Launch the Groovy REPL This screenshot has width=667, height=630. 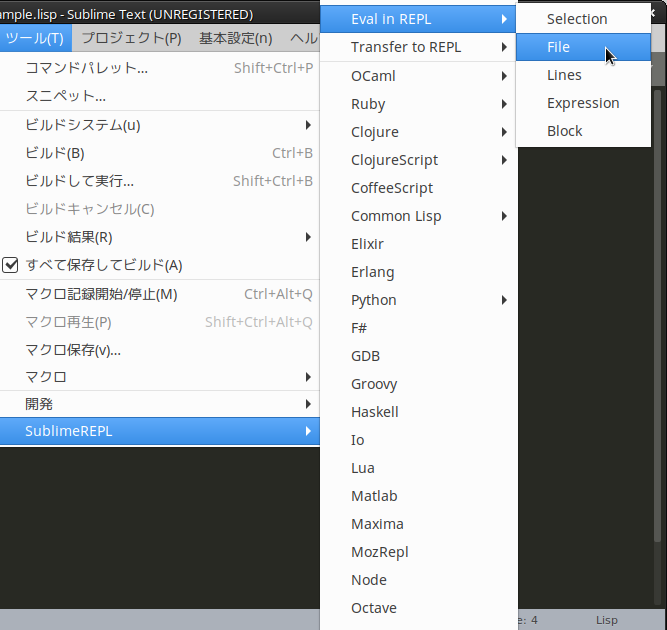(x=419, y=384)
